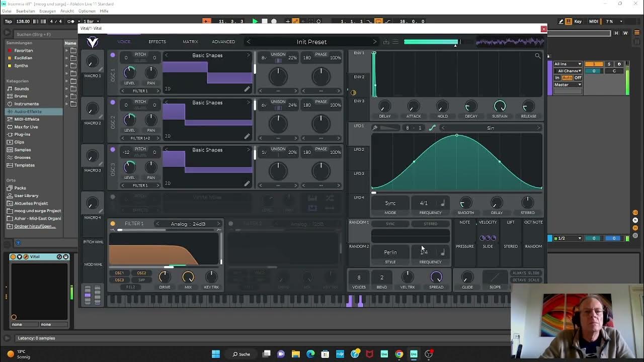Edit the OSC 2 wavetable with pencil icon

click(247, 136)
